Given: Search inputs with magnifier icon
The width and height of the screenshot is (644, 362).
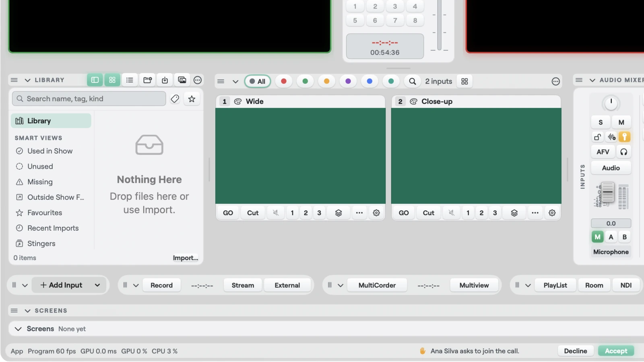Looking at the screenshot, I should [413, 81].
